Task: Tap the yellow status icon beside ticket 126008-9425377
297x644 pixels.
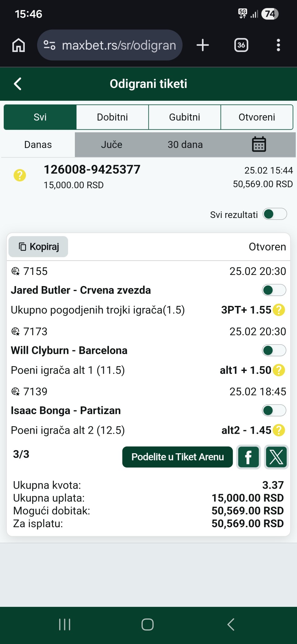Action: 20,175
